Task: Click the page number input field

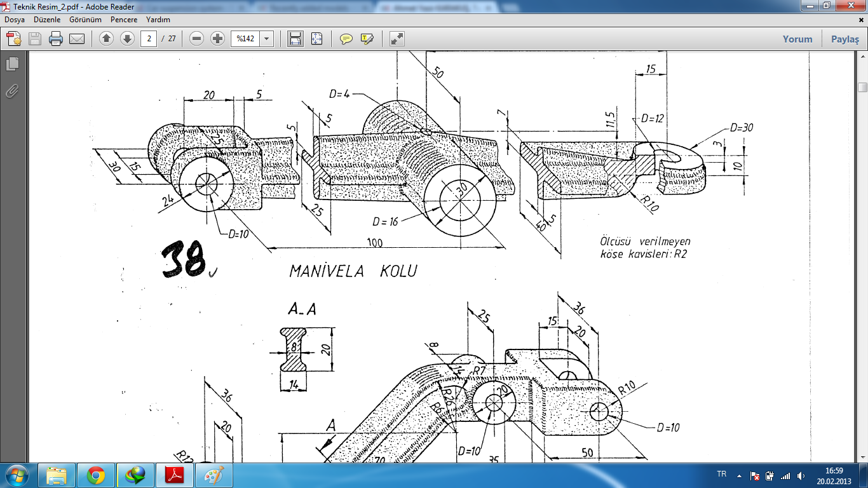Action: pyautogui.click(x=149, y=39)
